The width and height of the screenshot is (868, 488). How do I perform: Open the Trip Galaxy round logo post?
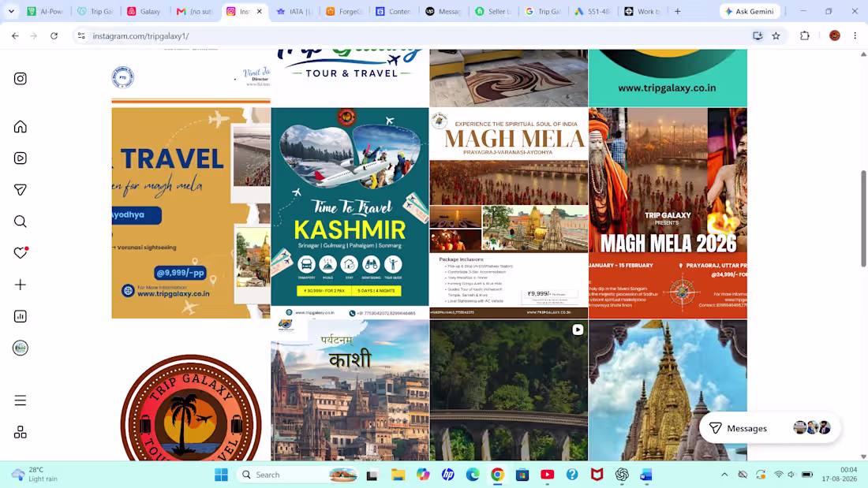[191, 390]
